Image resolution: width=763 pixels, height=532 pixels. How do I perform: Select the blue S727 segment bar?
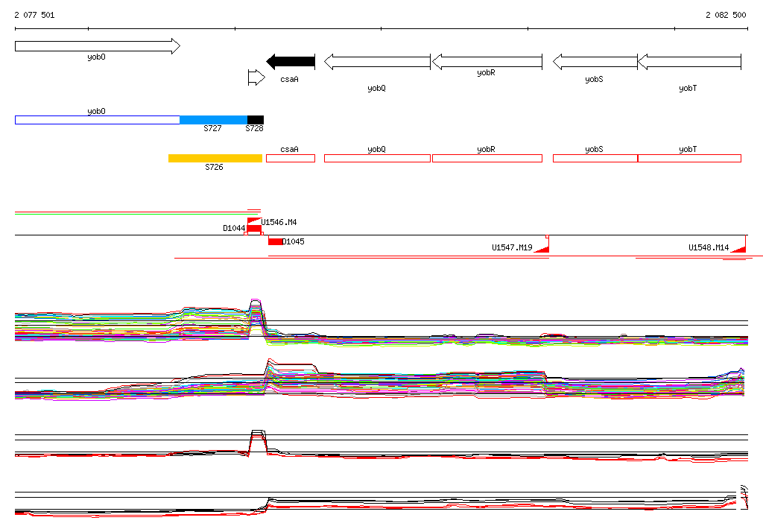tap(214, 120)
